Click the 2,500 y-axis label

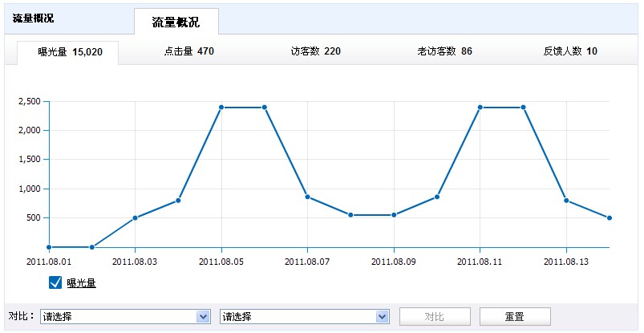point(30,101)
